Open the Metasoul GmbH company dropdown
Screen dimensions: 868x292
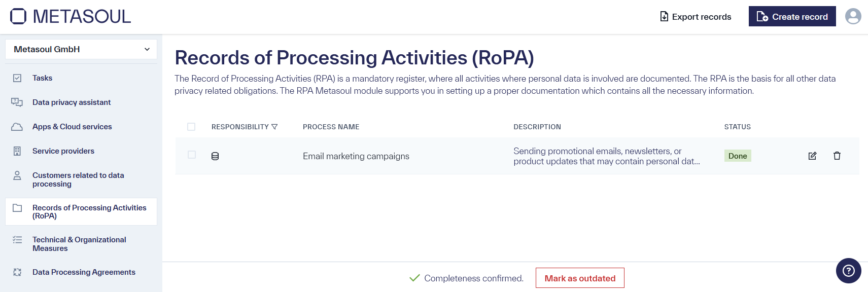81,49
